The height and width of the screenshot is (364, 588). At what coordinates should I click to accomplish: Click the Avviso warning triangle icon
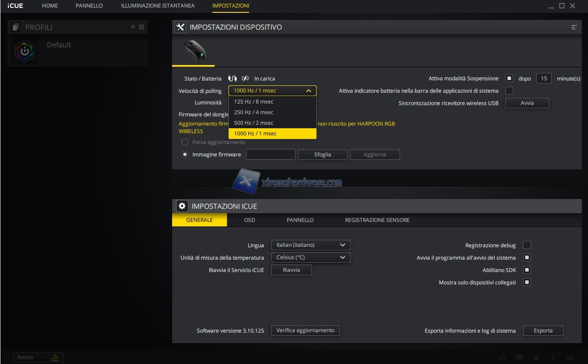[55, 357]
